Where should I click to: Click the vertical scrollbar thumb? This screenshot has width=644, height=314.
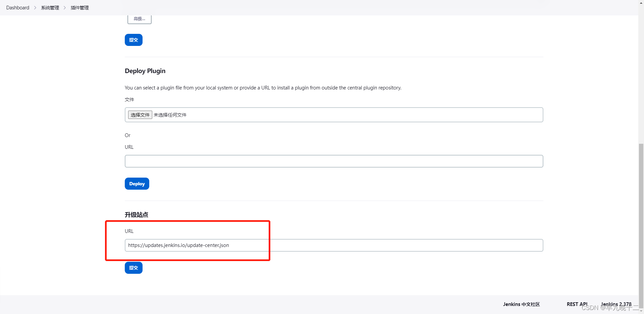point(641,225)
